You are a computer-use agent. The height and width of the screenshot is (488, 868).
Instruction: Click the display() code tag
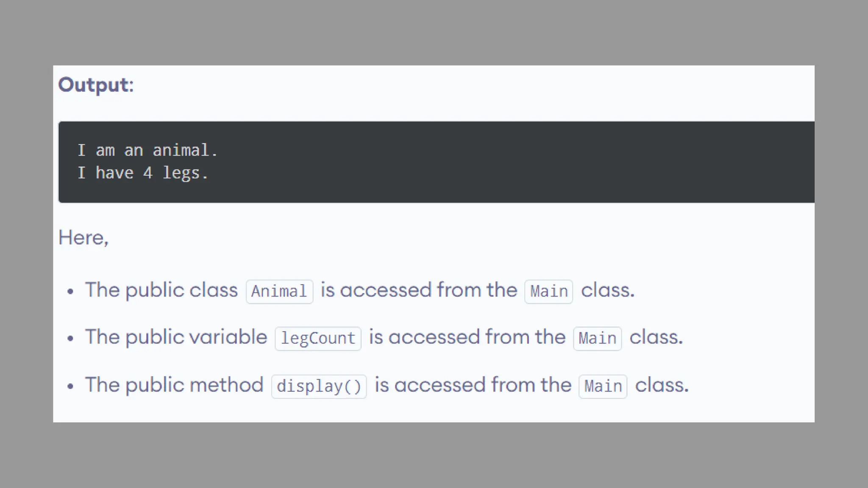(x=319, y=386)
